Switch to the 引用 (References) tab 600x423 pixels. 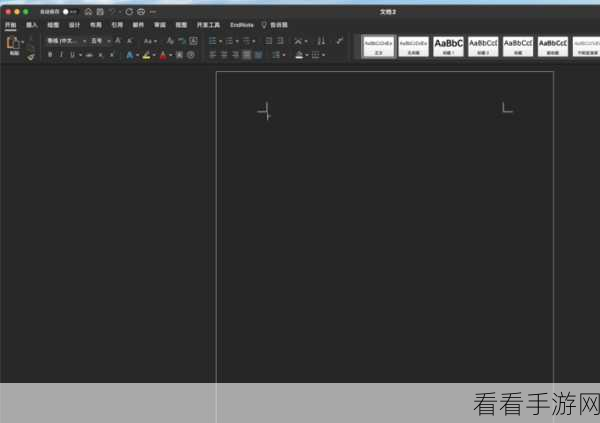point(117,25)
